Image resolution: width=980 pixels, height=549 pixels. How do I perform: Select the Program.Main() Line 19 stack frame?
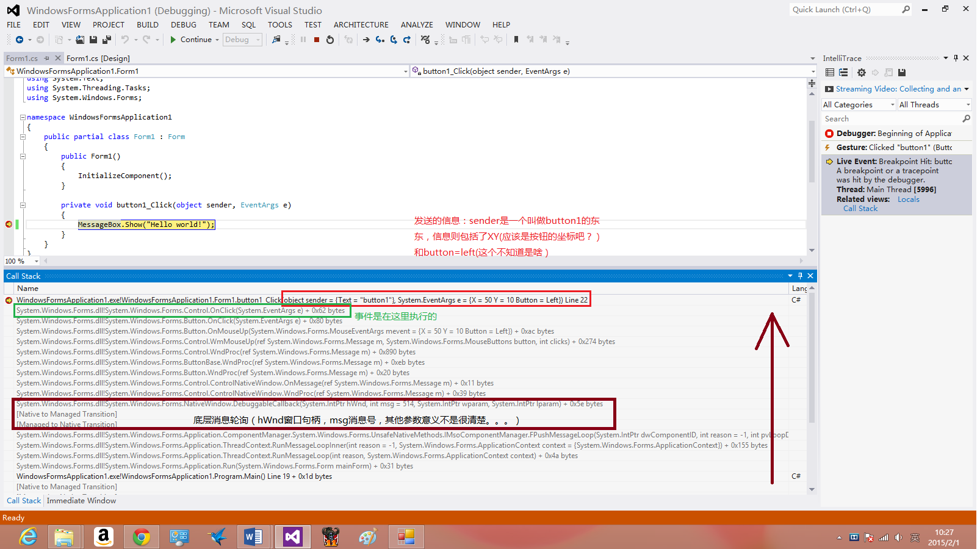[x=174, y=476]
